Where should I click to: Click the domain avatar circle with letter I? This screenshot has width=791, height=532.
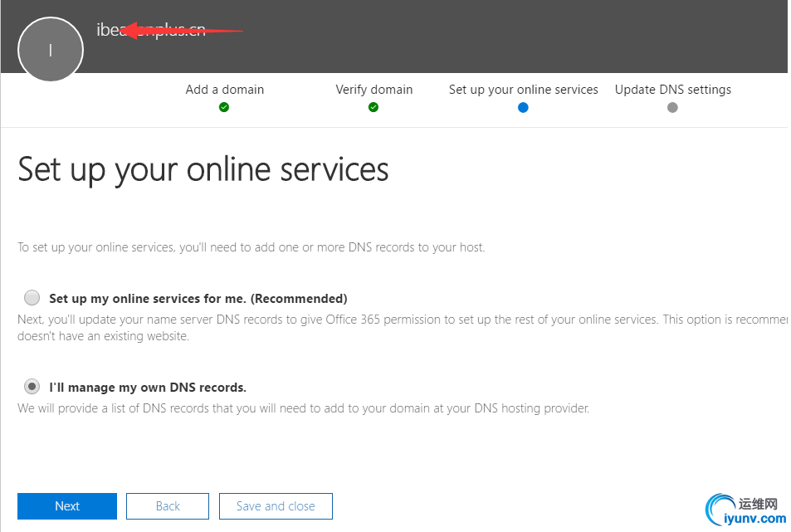[x=51, y=50]
